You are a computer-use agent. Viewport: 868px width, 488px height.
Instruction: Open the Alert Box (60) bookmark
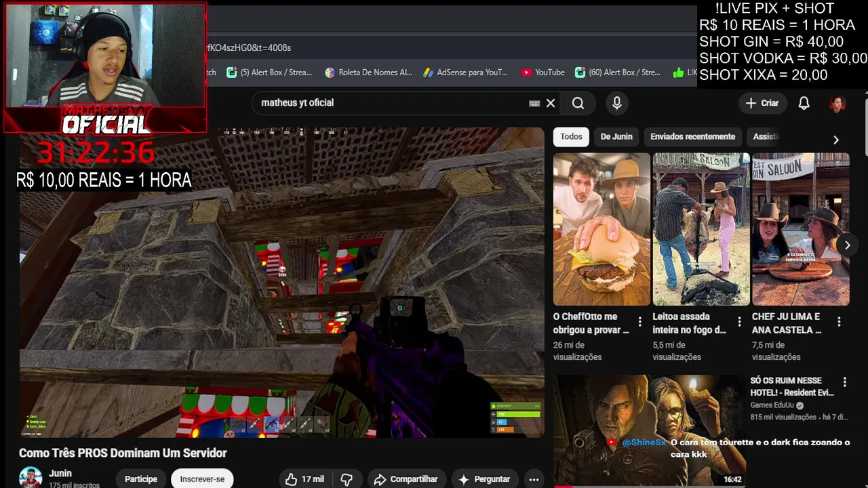pyautogui.click(x=618, y=73)
